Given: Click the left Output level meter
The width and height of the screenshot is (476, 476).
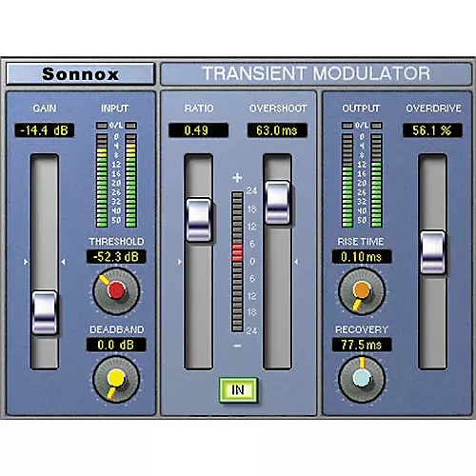Looking at the screenshot, I should (x=347, y=180).
